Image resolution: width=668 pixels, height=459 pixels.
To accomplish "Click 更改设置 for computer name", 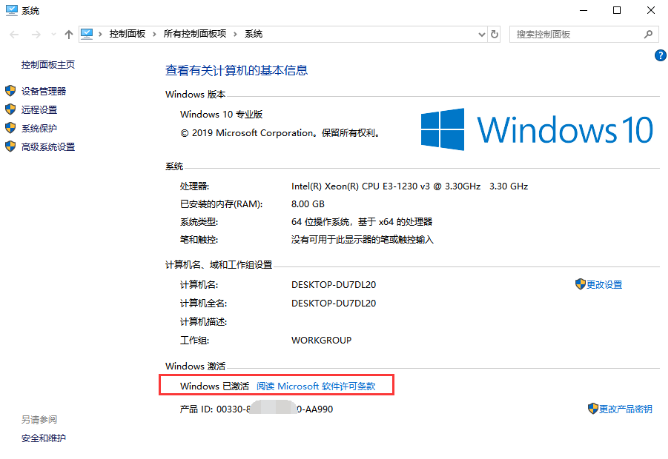I will click(604, 285).
